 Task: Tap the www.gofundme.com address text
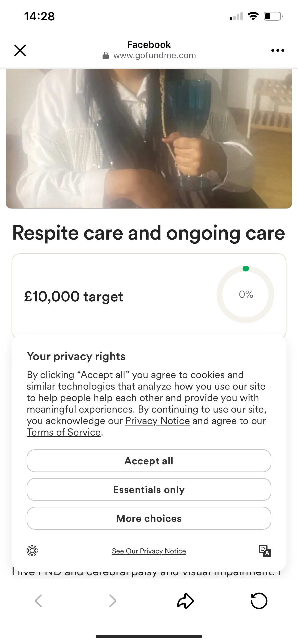coord(155,55)
